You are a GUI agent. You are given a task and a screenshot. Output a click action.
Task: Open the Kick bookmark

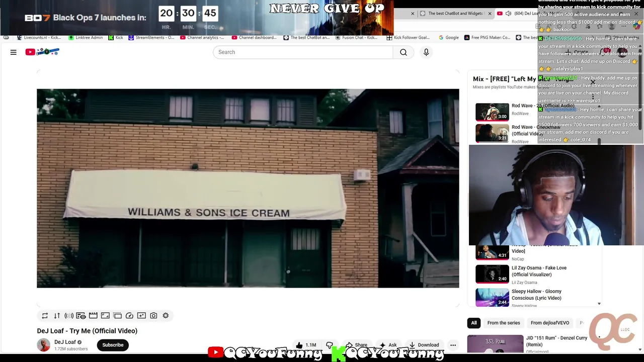[x=116, y=38]
